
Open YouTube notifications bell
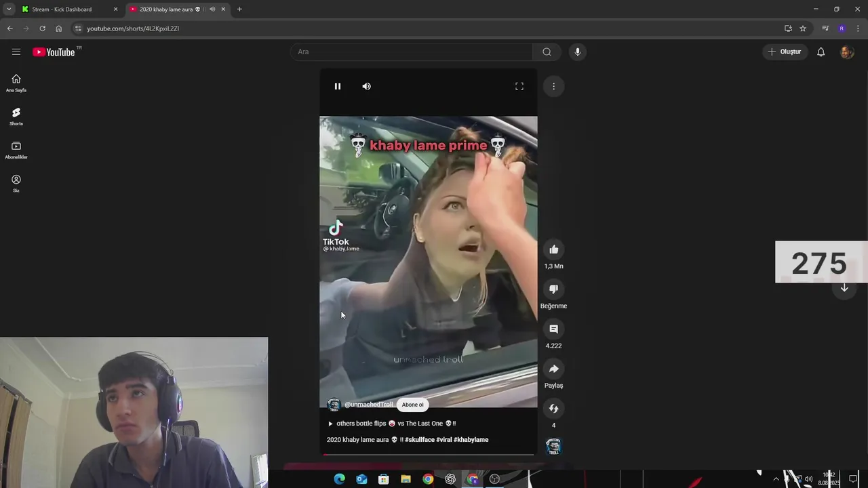click(821, 52)
